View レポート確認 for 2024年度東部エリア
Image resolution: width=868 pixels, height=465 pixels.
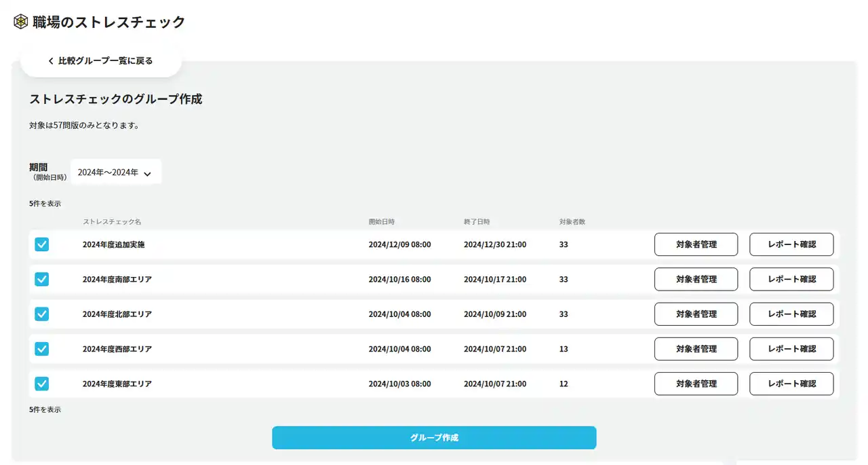[791, 384]
